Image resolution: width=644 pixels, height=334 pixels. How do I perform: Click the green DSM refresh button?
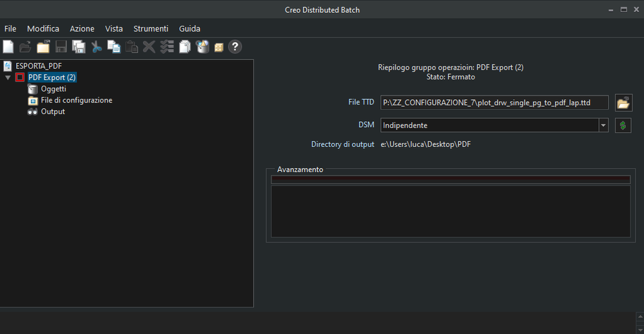click(x=623, y=125)
